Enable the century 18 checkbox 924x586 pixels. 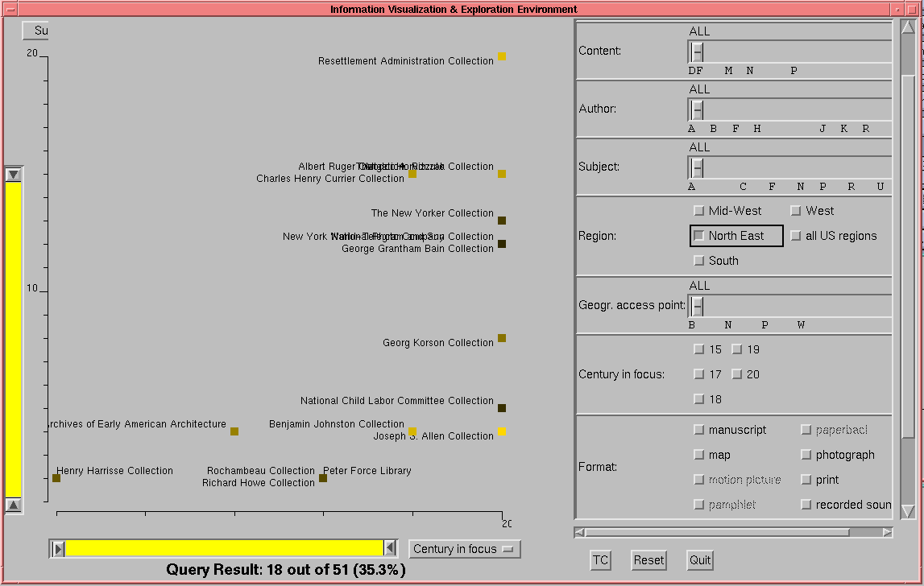(x=699, y=399)
